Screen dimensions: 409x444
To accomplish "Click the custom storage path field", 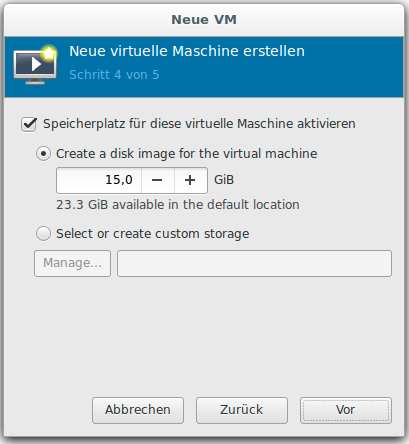I will 254,263.
